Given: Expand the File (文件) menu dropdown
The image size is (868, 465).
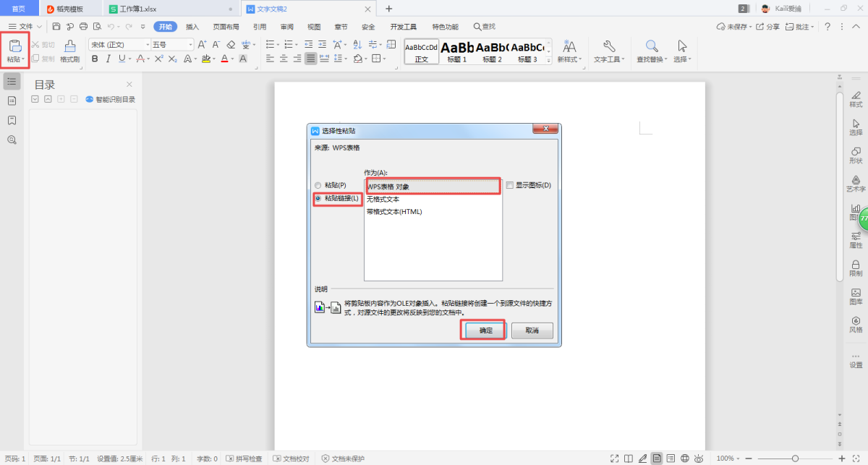Looking at the screenshot, I should coord(25,27).
